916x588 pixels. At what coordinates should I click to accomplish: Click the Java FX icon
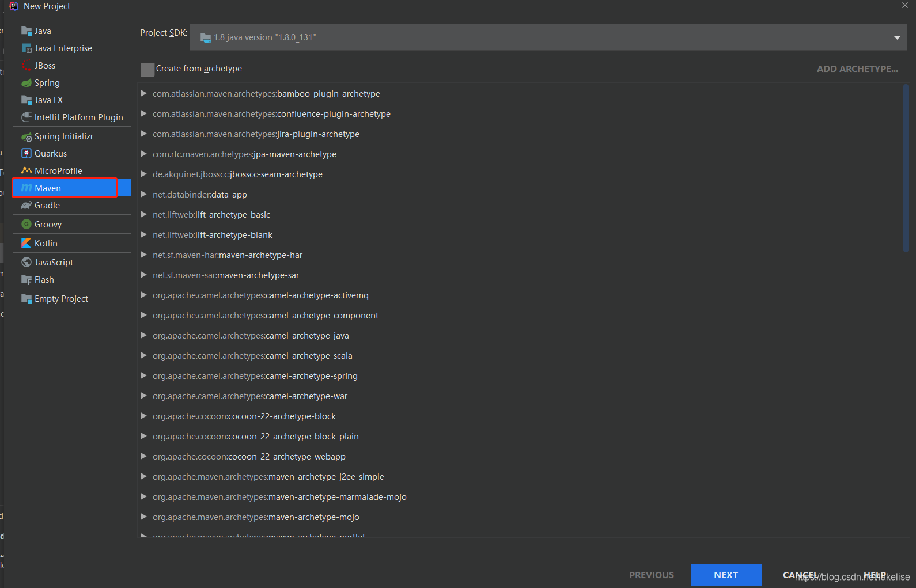27,100
